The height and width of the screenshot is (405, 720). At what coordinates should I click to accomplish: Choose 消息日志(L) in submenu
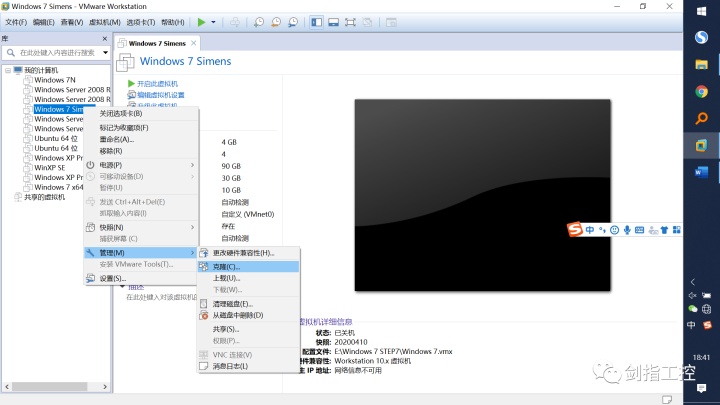tap(248, 366)
